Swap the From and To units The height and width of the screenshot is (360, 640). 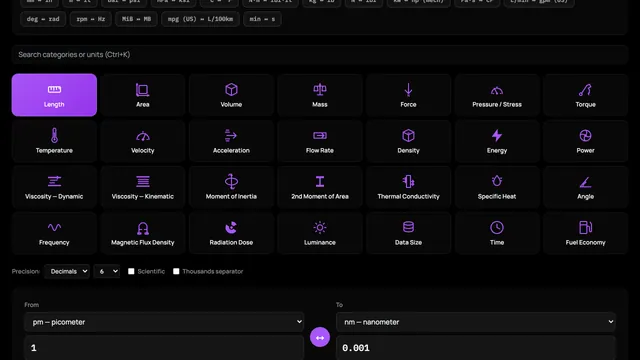click(x=320, y=338)
